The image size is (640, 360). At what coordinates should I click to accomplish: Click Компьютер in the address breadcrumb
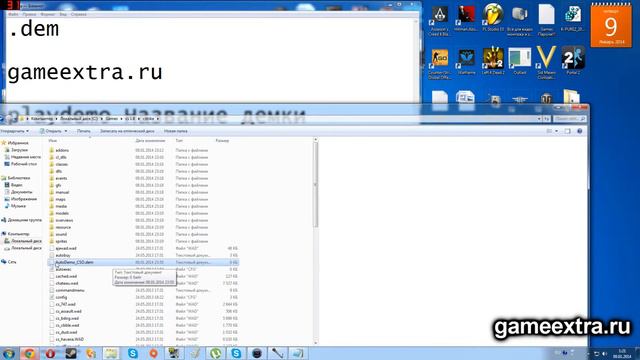tap(42, 119)
